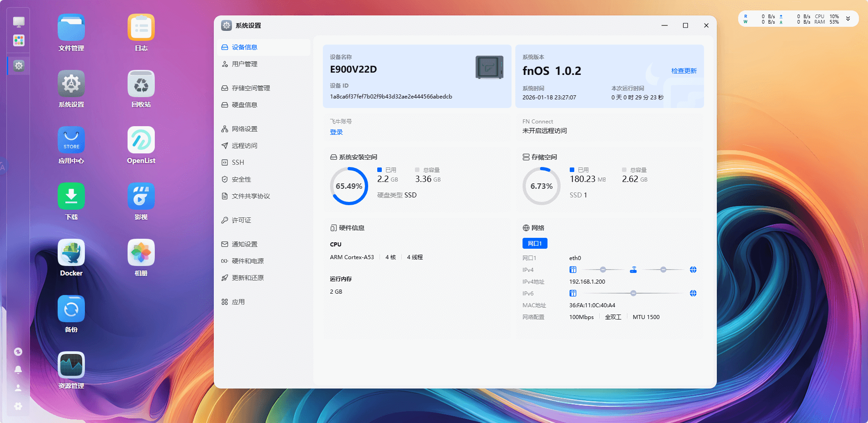Click the 65.49% system space usage ring
This screenshot has width=868, height=423.
point(349,186)
